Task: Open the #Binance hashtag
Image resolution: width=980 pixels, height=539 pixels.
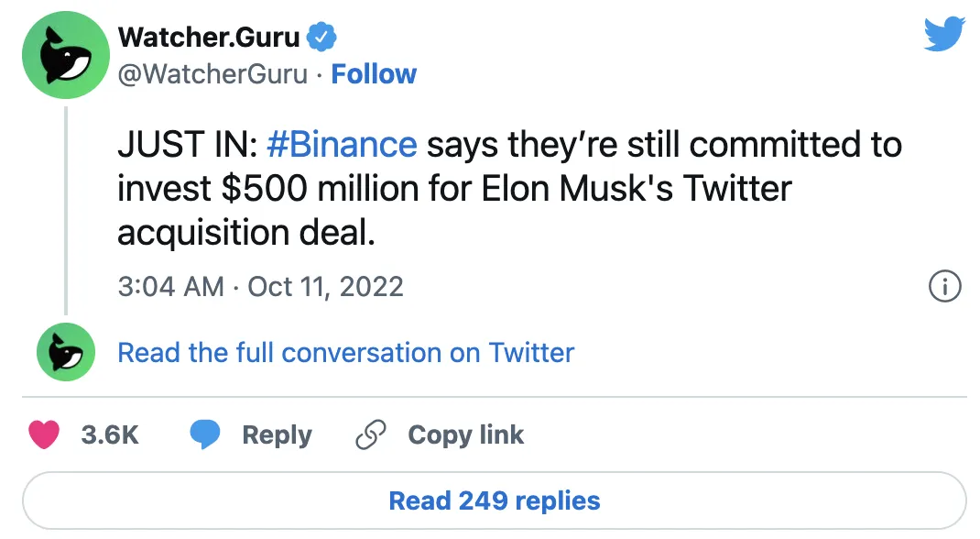Action: pos(342,145)
